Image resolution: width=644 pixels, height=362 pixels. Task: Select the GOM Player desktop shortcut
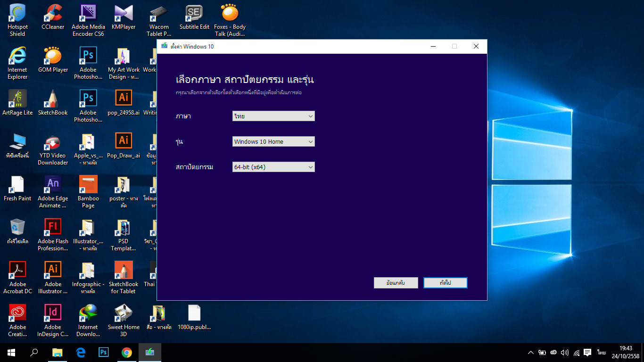[x=53, y=60]
